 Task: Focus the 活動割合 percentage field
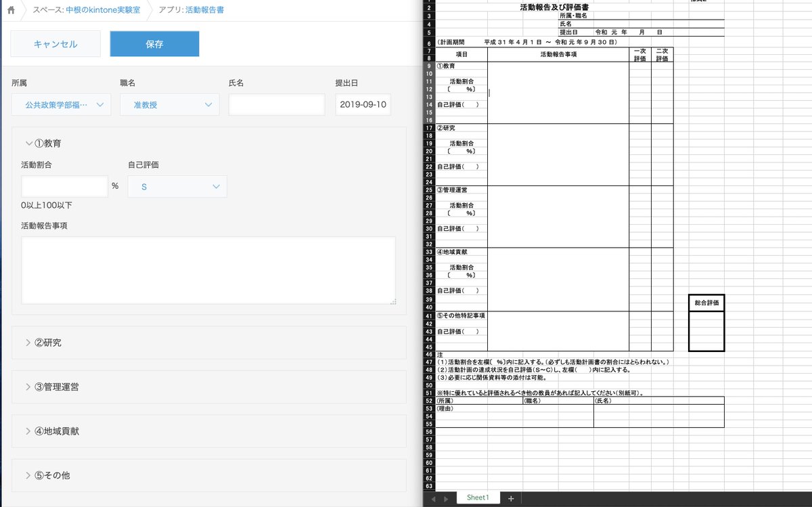tap(65, 186)
